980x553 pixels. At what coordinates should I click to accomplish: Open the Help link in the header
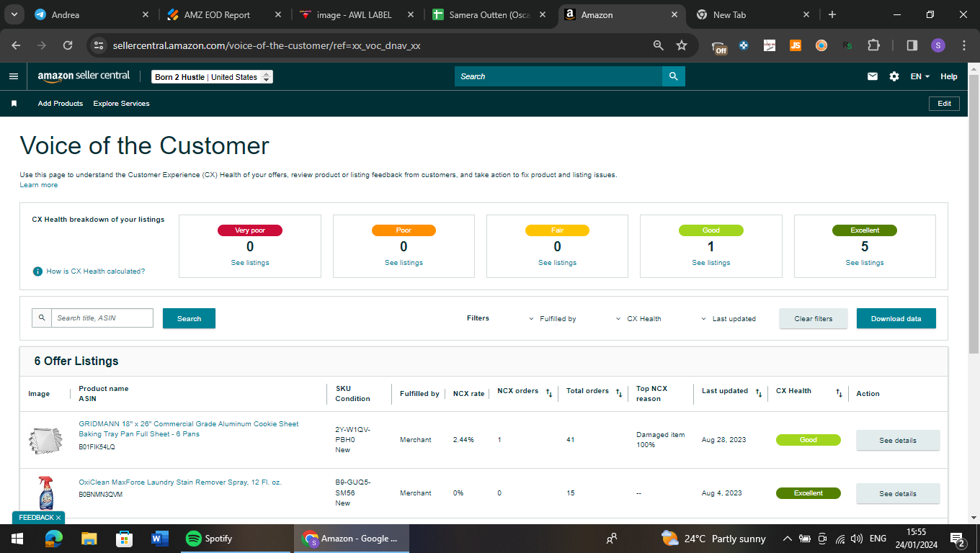click(949, 76)
